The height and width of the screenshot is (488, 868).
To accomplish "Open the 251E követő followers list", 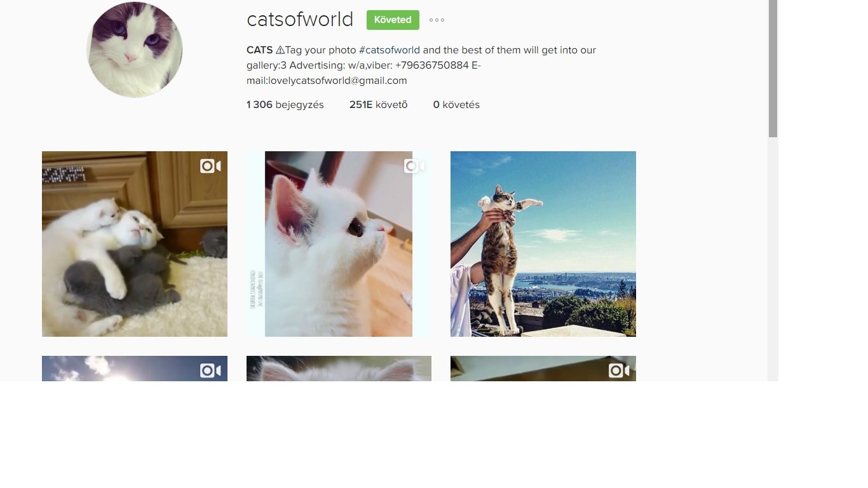I will click(379, 105).
